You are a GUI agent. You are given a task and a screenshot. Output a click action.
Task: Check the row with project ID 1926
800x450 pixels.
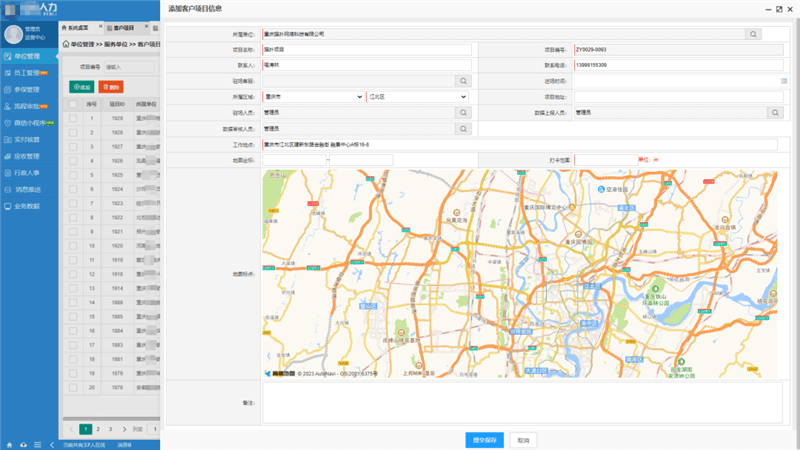[73, 161]
